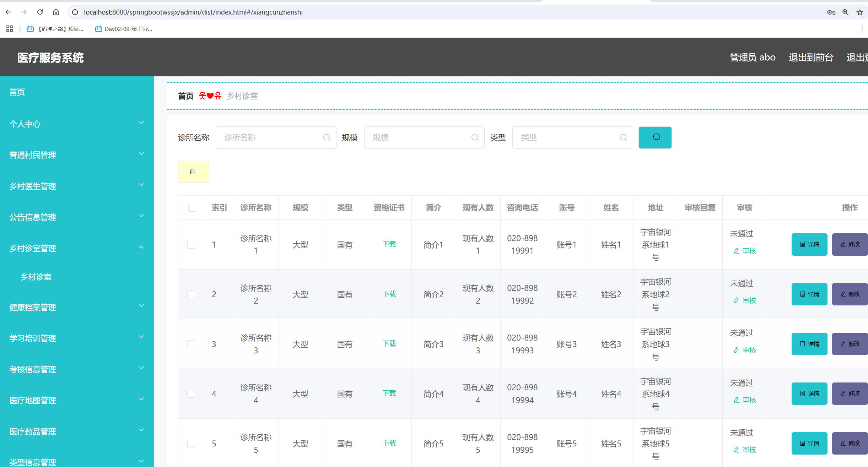Click the teal search magnifier button
The image size is (868, 467).
coord(655,137)
